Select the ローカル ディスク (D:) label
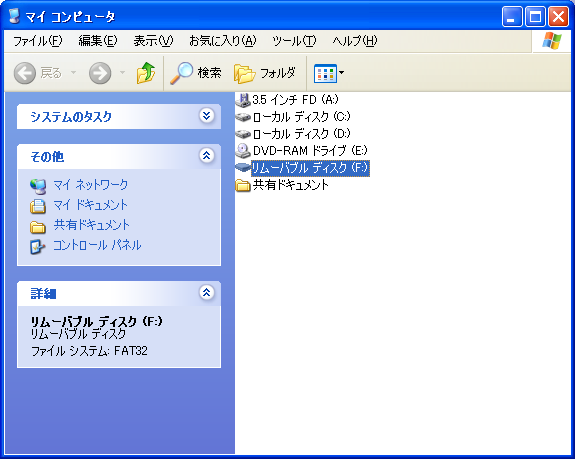This screenshot has height=459, width=575. click(301, 134)
